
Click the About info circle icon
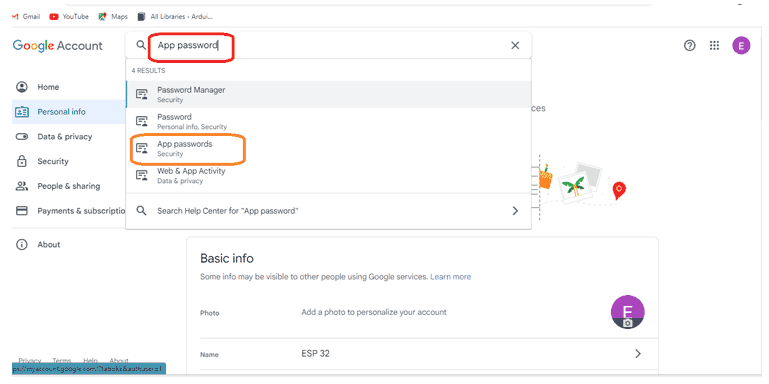coord(22,245)
